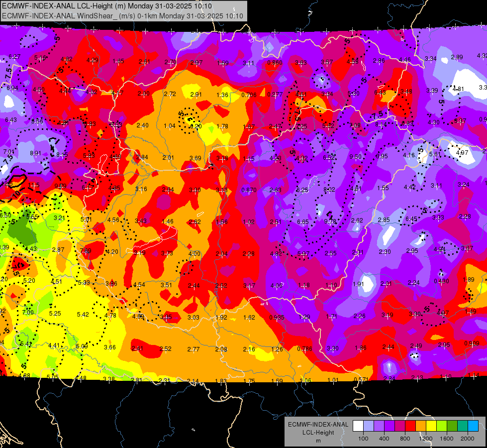Click the wind shear value '5.97'
Image resolution: width=487 pixels, height=448 pixels.
click(x=303, y=254)
